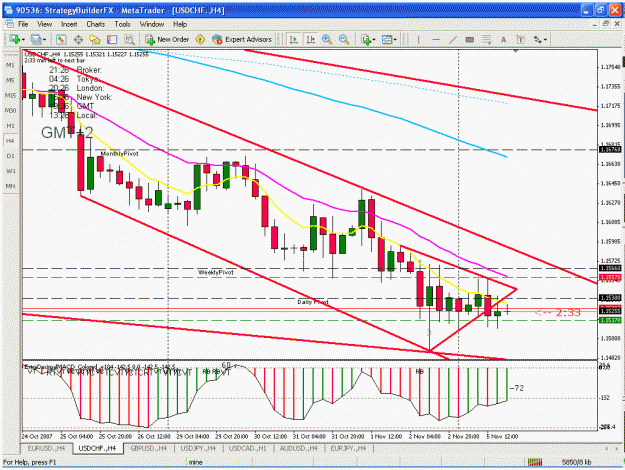Viewport: 625px width, 470px height.
Task: Click the inner MDI restore window button
Action: click(x=606, y=24)
